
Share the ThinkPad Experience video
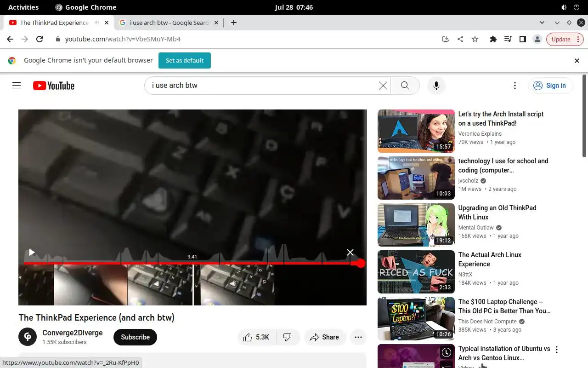pyautogui.click(x=324, y=337)
